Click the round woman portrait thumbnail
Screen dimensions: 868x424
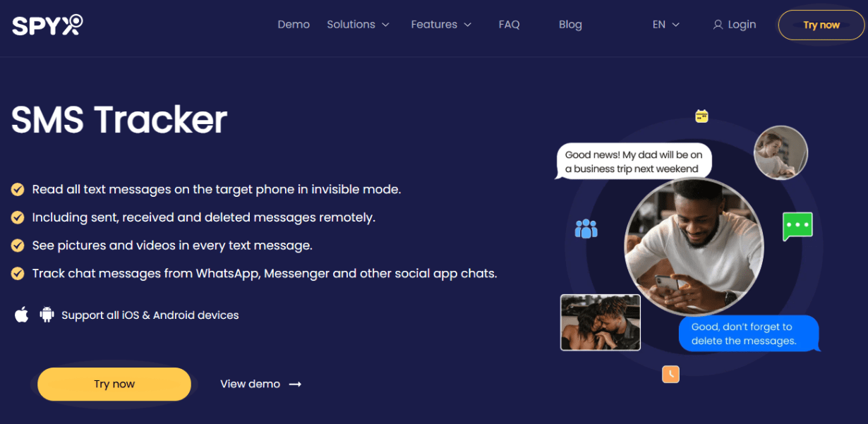[x=780, y=152]
